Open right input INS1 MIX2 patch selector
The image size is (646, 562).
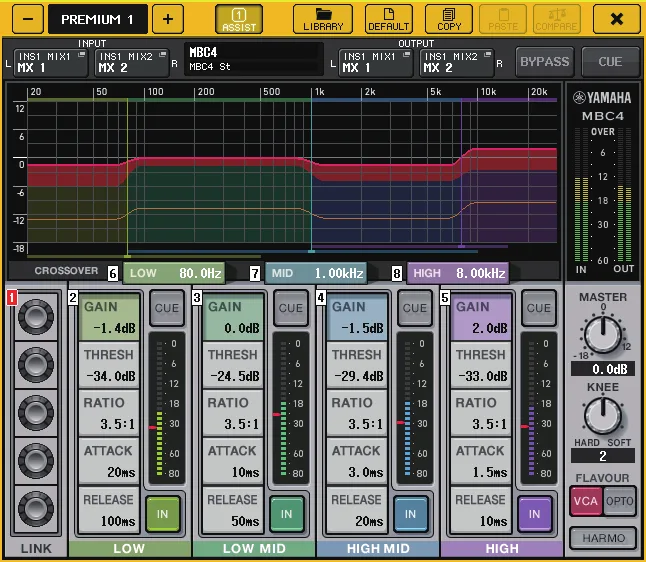(132, 63)
